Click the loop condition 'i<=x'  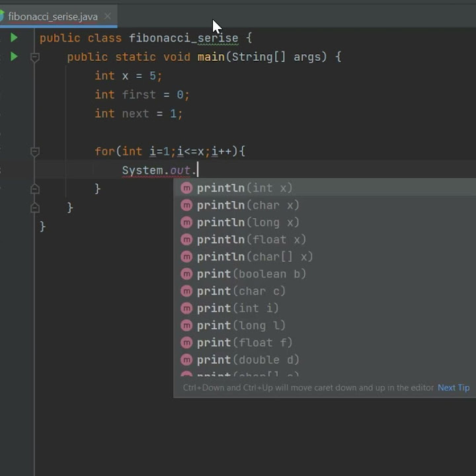click(190, 151)
